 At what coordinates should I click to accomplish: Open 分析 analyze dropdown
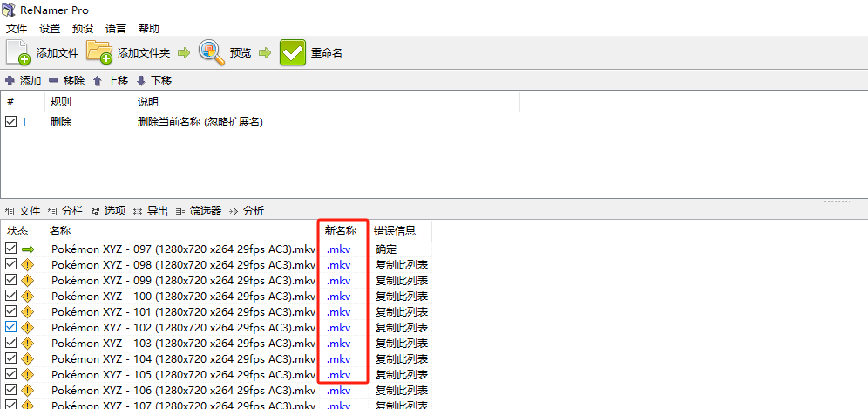[x=247, y=210]
